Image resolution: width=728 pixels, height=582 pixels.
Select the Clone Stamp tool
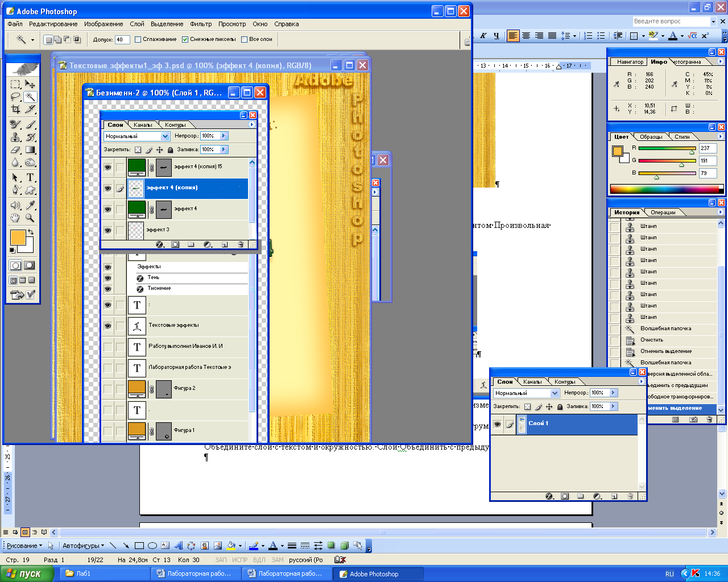(x=15, y=137)
